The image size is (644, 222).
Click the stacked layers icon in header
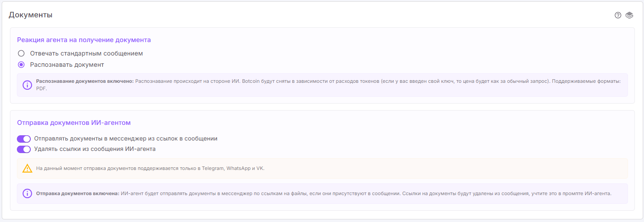[629, 15]
